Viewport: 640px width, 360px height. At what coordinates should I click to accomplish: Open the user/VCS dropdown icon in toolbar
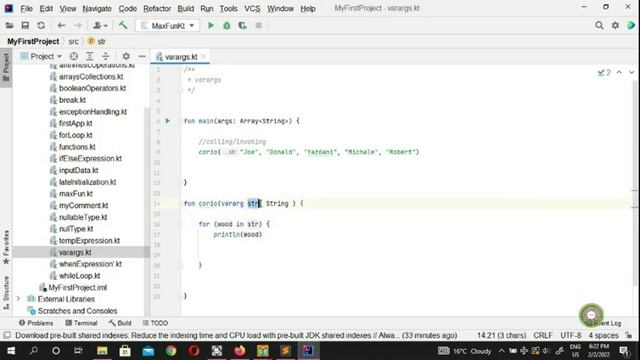click(100, 26)
